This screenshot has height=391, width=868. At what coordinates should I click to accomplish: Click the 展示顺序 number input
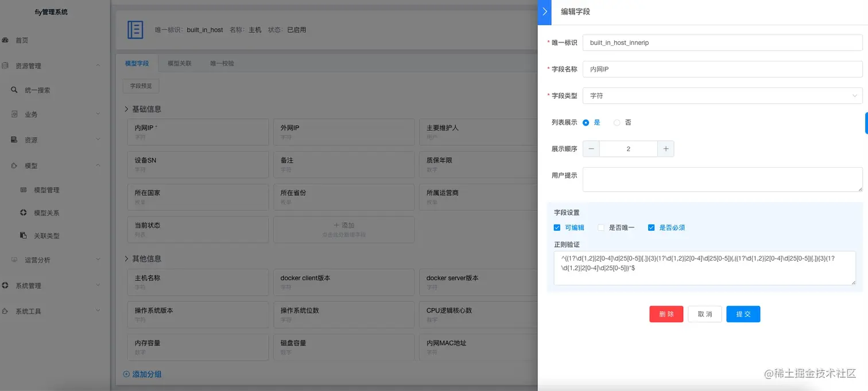click(628, 149)
